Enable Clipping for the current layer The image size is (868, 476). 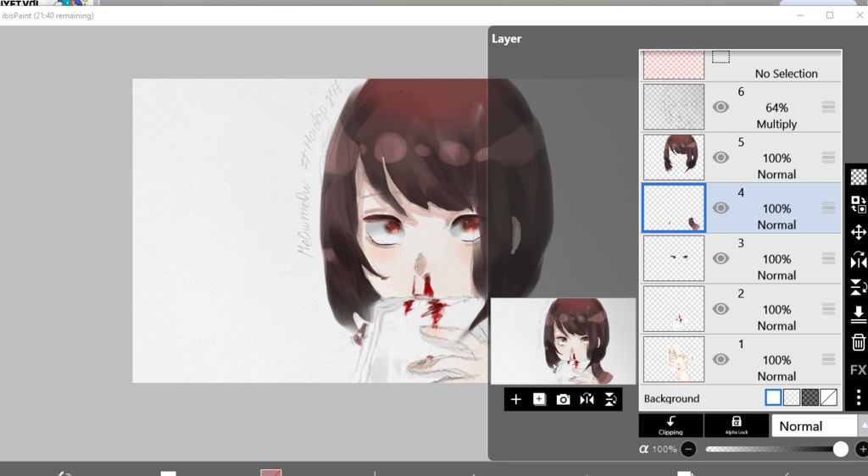(670, 426)
